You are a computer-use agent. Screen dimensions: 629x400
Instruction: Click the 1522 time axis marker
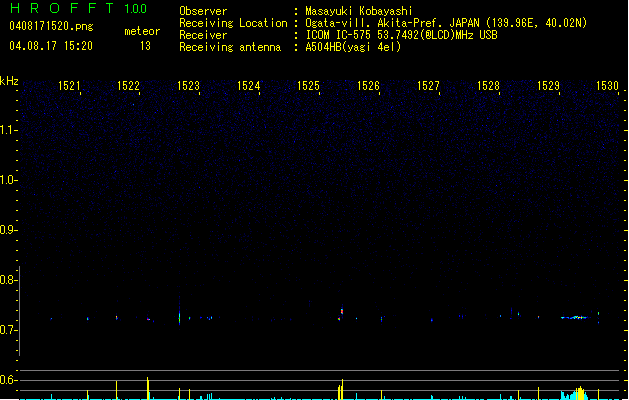pos(128,86)
